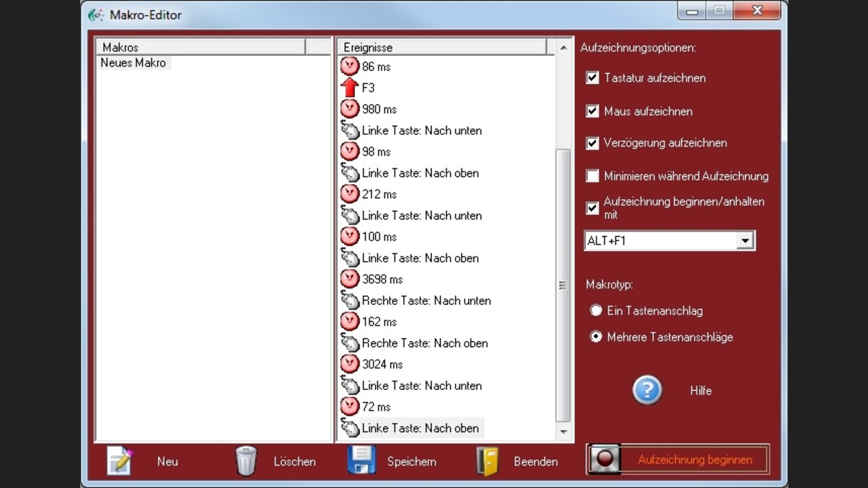Click the Ereignisse column header
868x488 pixels.
442,47
